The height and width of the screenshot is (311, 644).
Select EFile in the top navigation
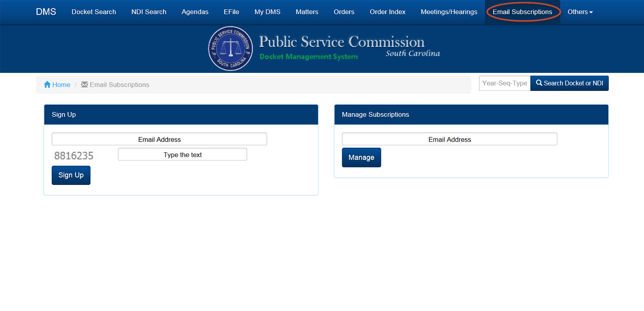pos(231,12)
